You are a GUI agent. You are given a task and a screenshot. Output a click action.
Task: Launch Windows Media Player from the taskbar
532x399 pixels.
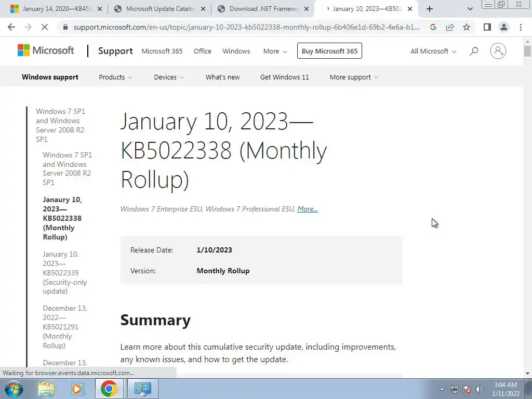click(77, 389)
